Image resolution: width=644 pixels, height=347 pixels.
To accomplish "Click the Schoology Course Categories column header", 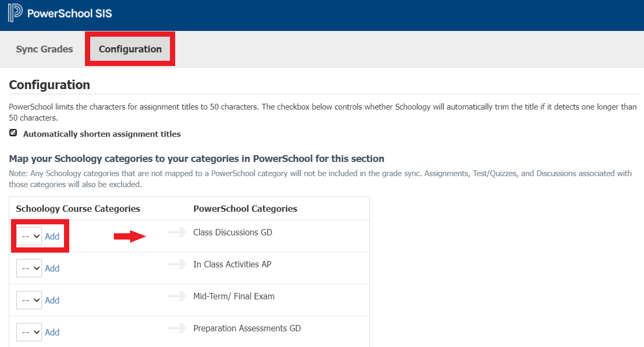I will pos(78,209).
